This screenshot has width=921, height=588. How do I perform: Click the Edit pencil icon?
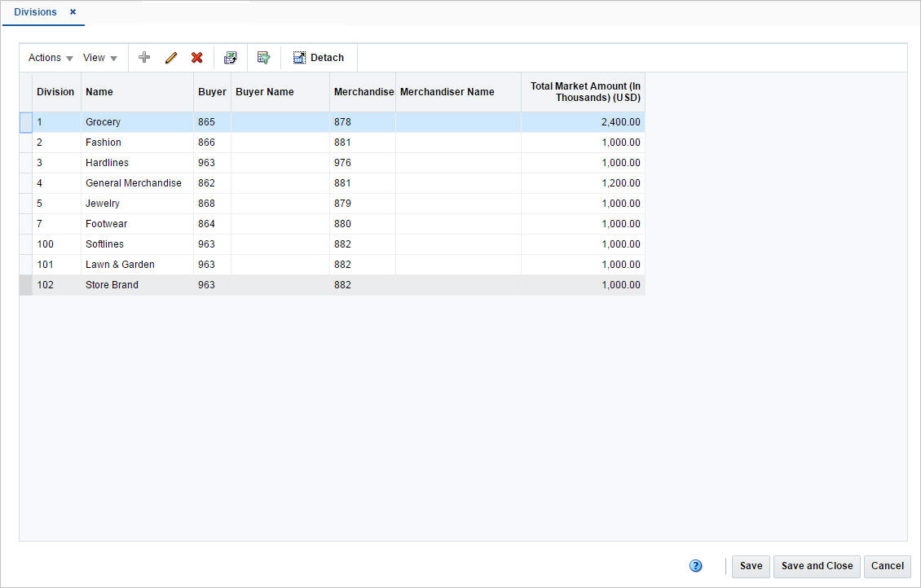click(171, 58)
